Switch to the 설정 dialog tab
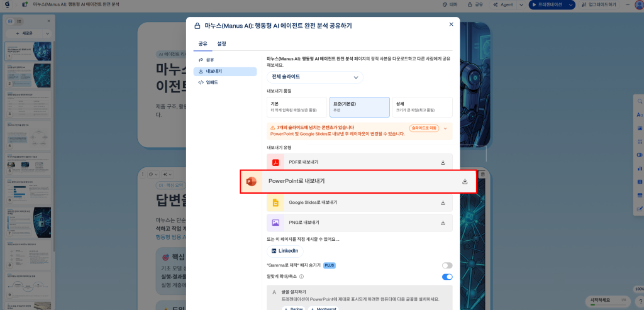644x310 pixels. (x=222, y=44)
